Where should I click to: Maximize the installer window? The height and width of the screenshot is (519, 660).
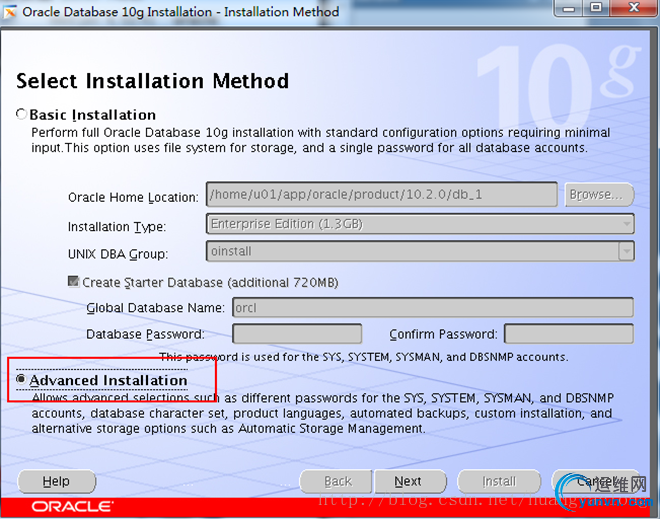click(x=596, y=8)
